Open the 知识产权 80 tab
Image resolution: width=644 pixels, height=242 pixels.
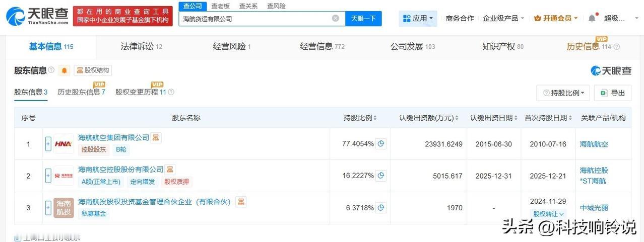(x=503, y=47)
